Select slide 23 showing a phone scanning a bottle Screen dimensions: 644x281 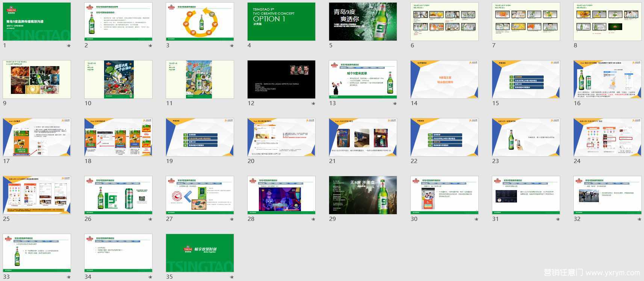pyautogui.click(x=526, y=137)
